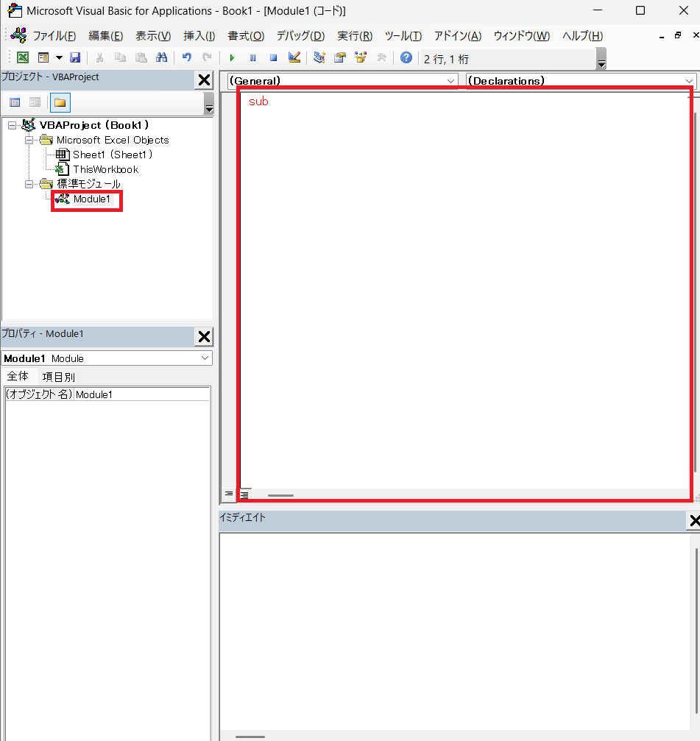Viewport: 700px width, 741px height.
Task: Click the Paste clipboard icon
Action: click(141, 57)
